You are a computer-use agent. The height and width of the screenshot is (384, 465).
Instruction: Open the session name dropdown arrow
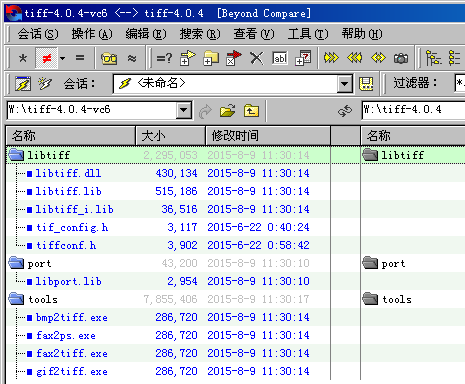345,84
